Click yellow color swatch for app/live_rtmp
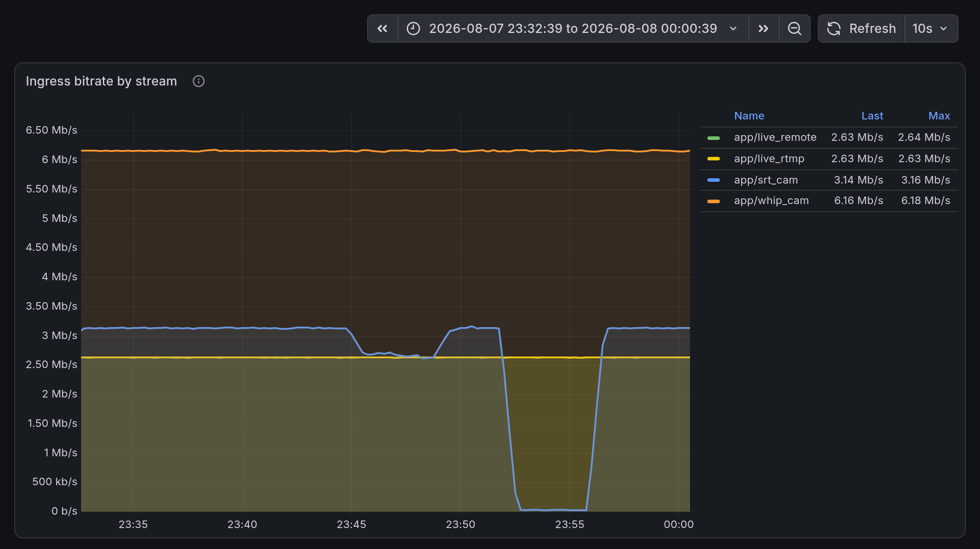Viewport: 980px width, 549px height. (714, 159)
